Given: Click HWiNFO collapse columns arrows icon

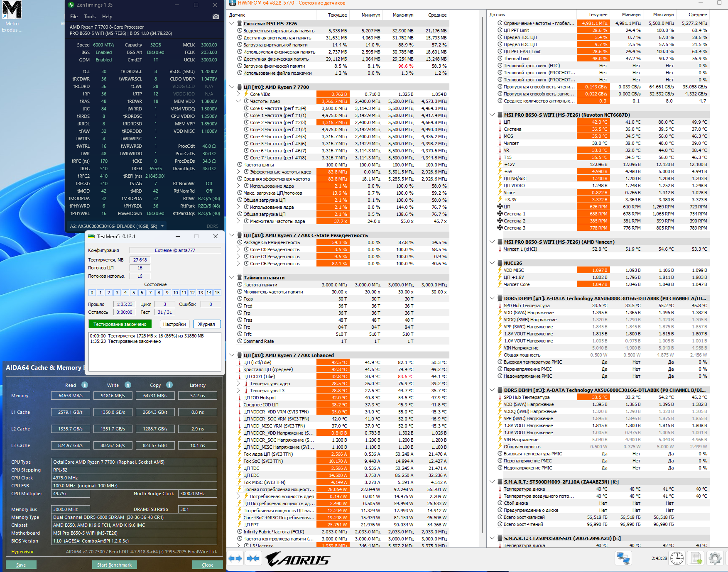Looking at the screenshot, I should tap(252, 558).
